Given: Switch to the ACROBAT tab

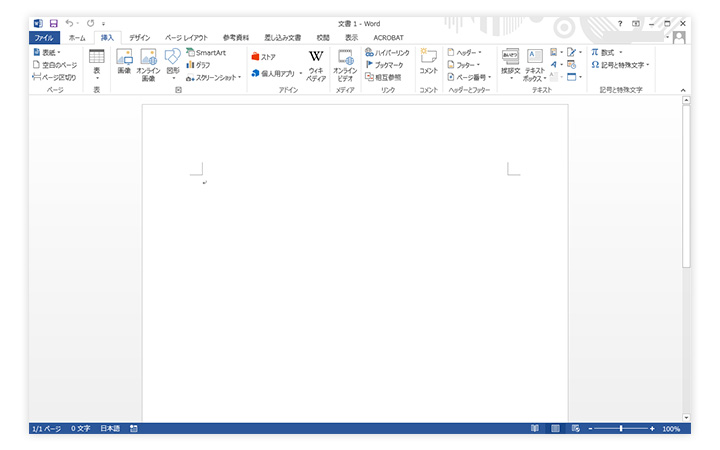Looking at the screenshot, I should 388,38.
